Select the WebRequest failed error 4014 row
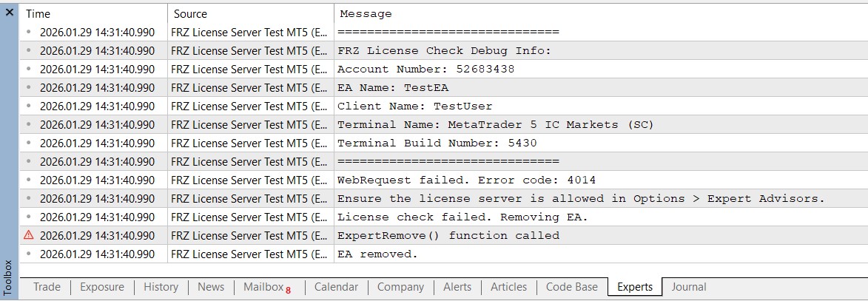Viewport: 868px width, 301px height. tap(466, 180)
